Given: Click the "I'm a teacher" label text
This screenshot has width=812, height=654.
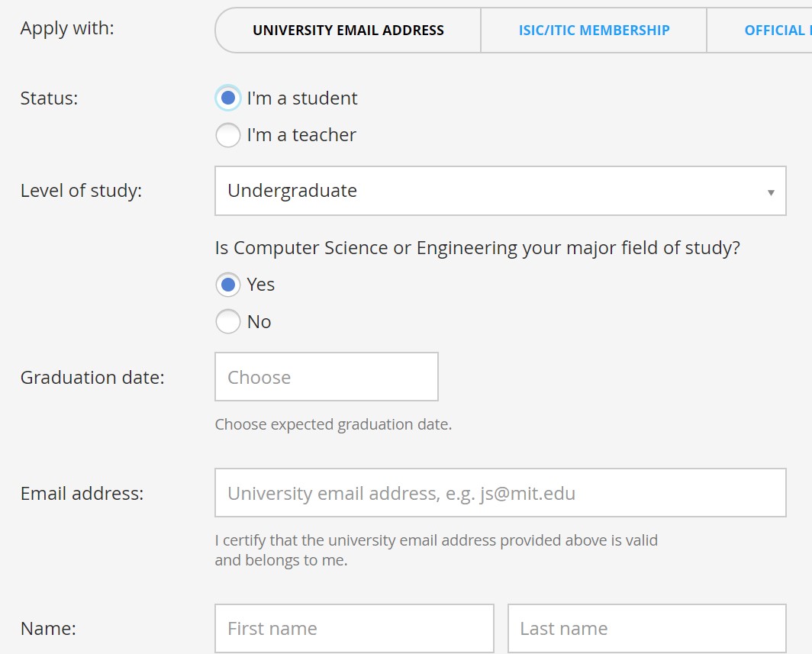Looking at the screenshot, I should point(301,135).
